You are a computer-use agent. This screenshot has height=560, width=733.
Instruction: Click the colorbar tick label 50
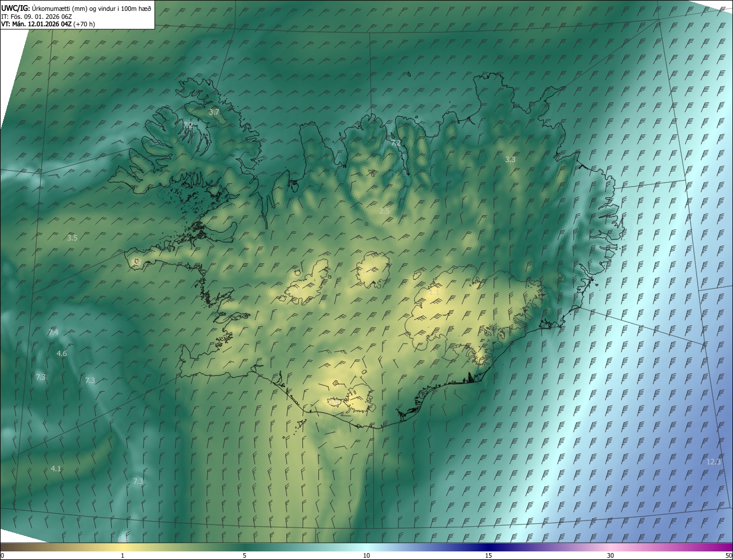pos(729,555)
